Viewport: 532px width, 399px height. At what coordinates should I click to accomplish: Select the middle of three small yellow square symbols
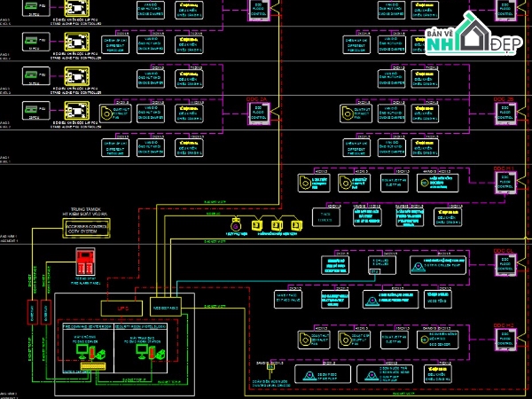tap(276, 225)
